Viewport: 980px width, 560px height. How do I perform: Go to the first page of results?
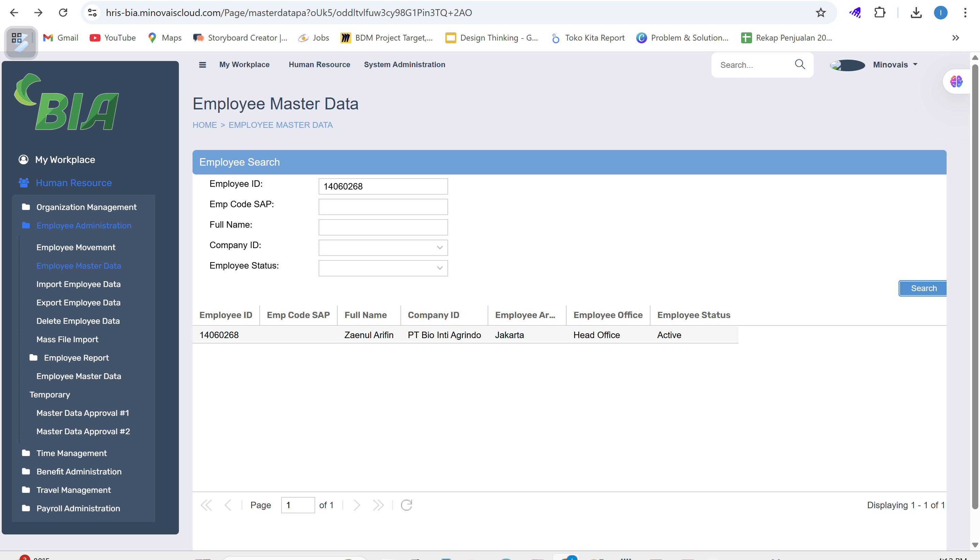tap(206, 505)
